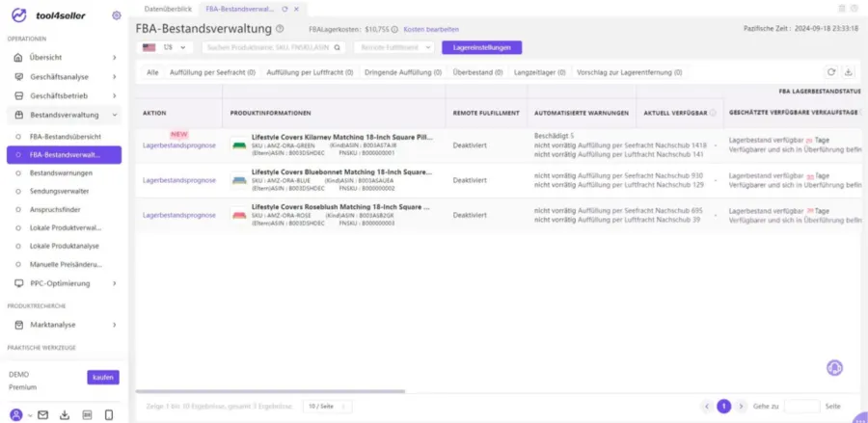
Task: Reload the FBA-Bestandsverwaltung tab via its refresh icon
Action: pyautogui.click(x=285, y=9)
